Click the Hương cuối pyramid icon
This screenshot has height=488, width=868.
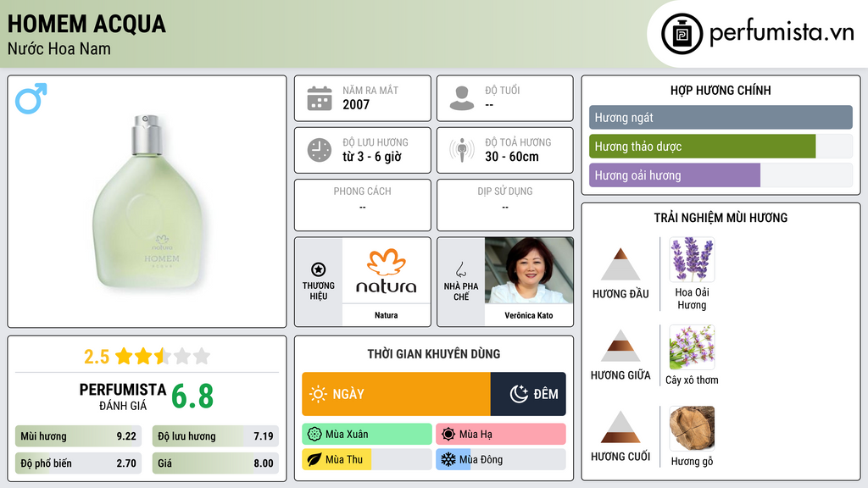tap(620, 427)
